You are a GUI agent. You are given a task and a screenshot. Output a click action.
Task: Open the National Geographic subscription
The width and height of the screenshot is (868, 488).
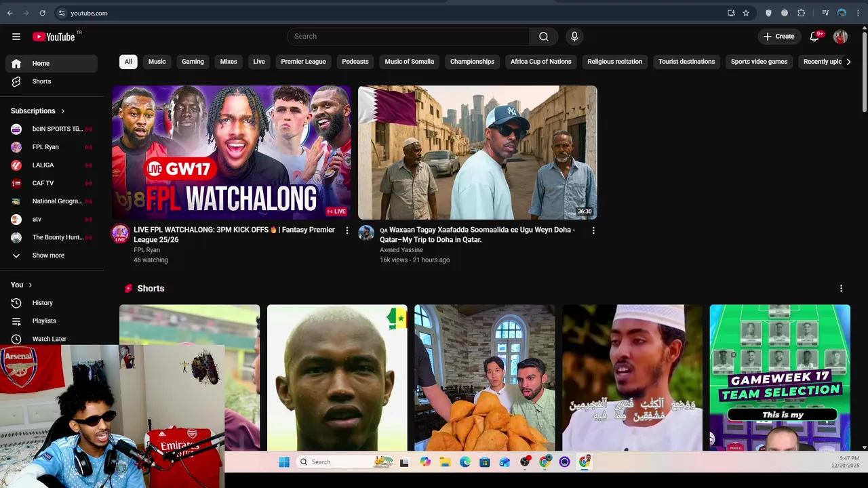coord(52,201)
